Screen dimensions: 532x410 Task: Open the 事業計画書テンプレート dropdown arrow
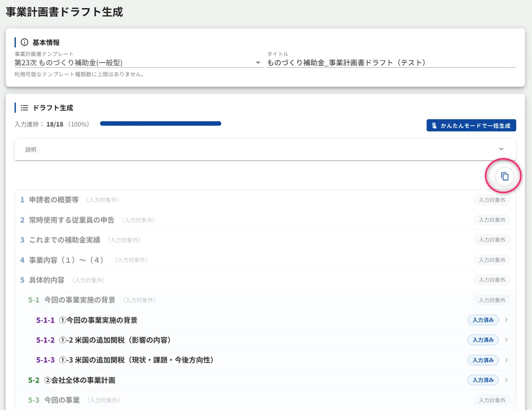tap(258, 63)
